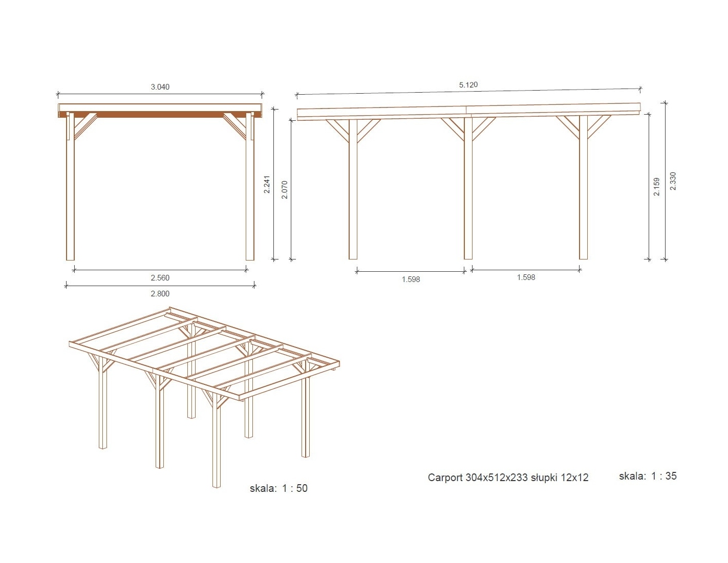Select the 2.800 outer span dimension
The image size is (728, 563).
(160, 294)
